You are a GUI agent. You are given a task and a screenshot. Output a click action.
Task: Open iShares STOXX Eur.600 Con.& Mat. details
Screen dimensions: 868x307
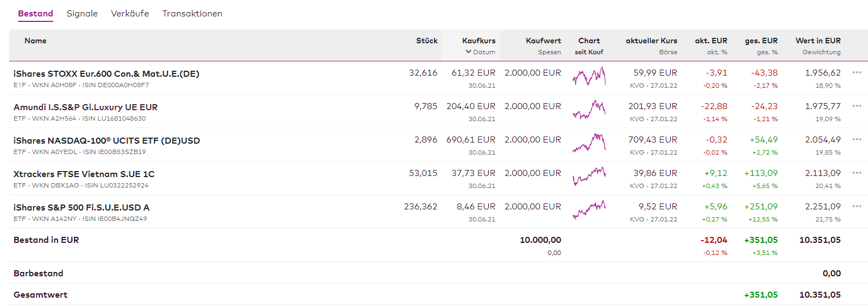[x=106, y=74]
